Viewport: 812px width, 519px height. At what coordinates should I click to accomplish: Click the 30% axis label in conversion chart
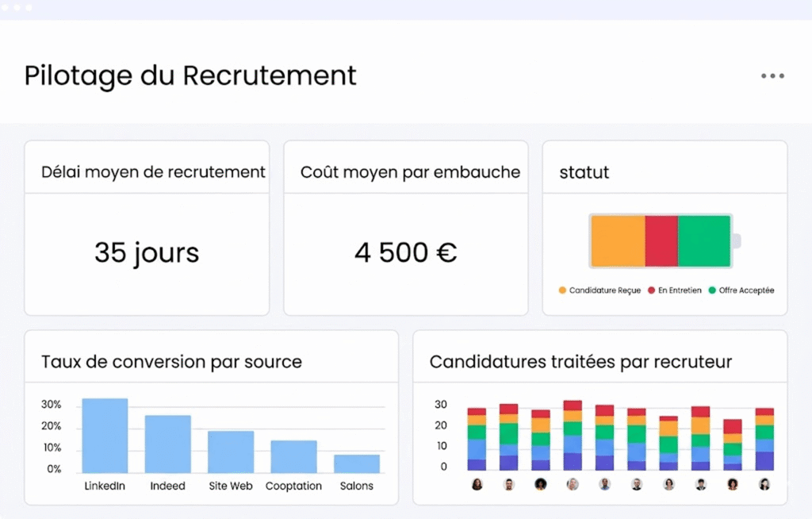tap(52, 405)
